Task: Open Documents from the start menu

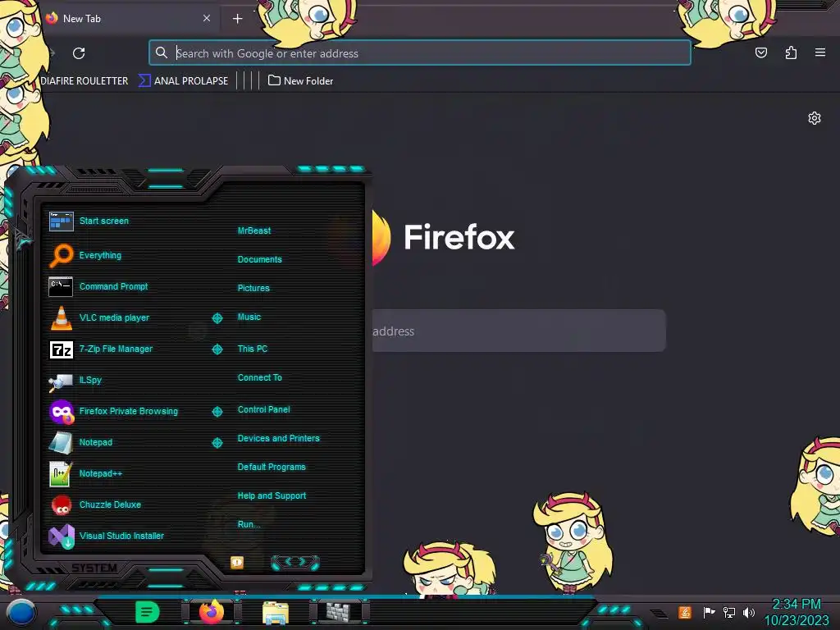Action: point(259,259)
